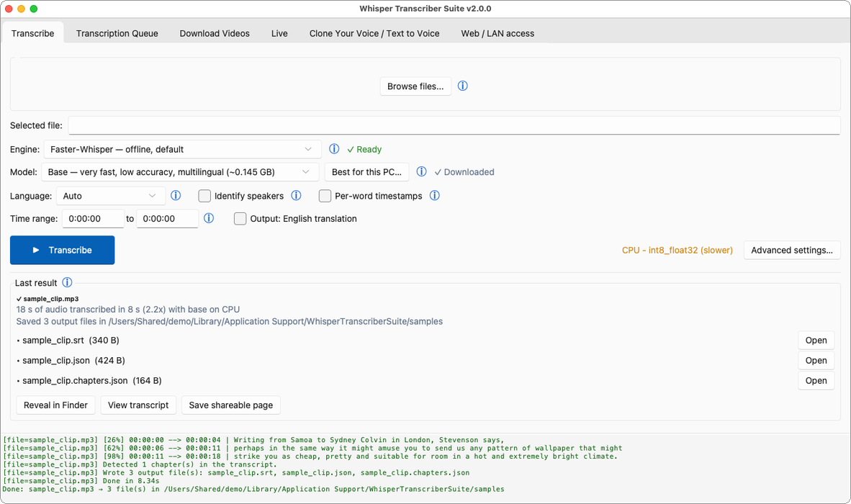Open the sample_clip.json file
Image resolution: width=851 pixels, height=504 pixels.
point(816,360)
